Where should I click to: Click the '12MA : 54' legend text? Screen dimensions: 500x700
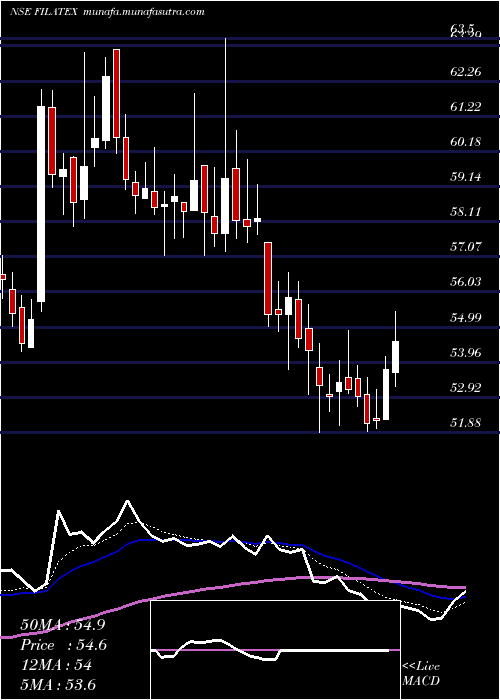point(56,665)
